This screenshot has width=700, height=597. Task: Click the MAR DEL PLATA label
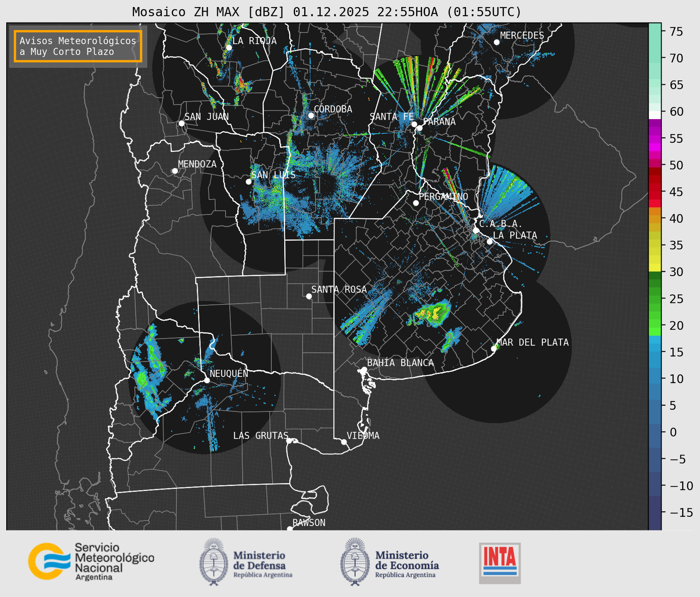532,343
